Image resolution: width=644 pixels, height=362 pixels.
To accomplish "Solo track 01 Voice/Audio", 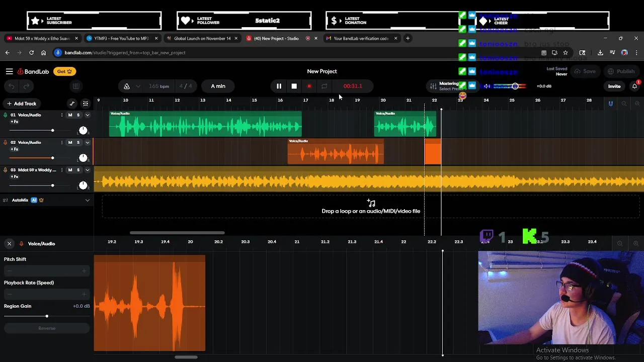I will (78, 115).
